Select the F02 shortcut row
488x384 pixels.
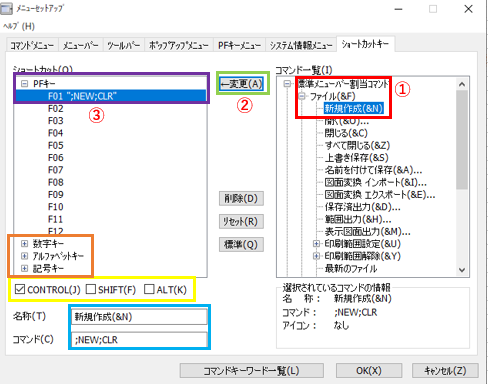click(56, 109)
